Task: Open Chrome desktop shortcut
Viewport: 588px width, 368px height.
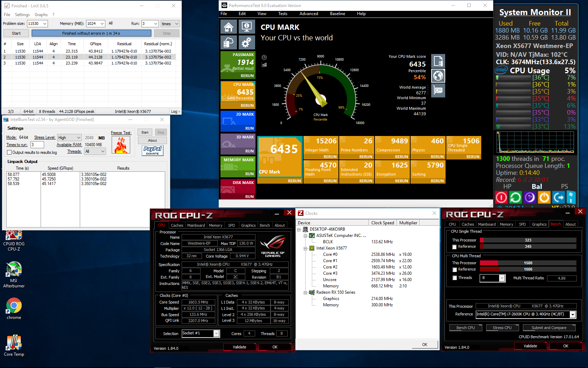Action: [14, 309]
